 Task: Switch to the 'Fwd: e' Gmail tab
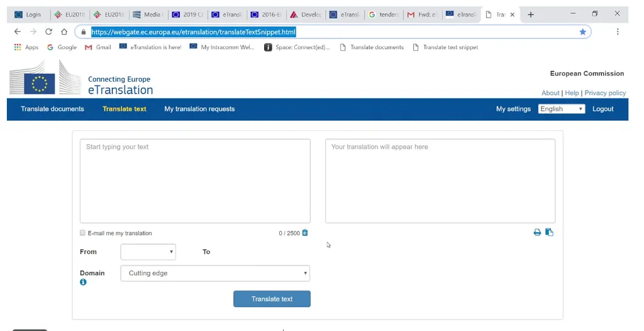click(423, 14)
